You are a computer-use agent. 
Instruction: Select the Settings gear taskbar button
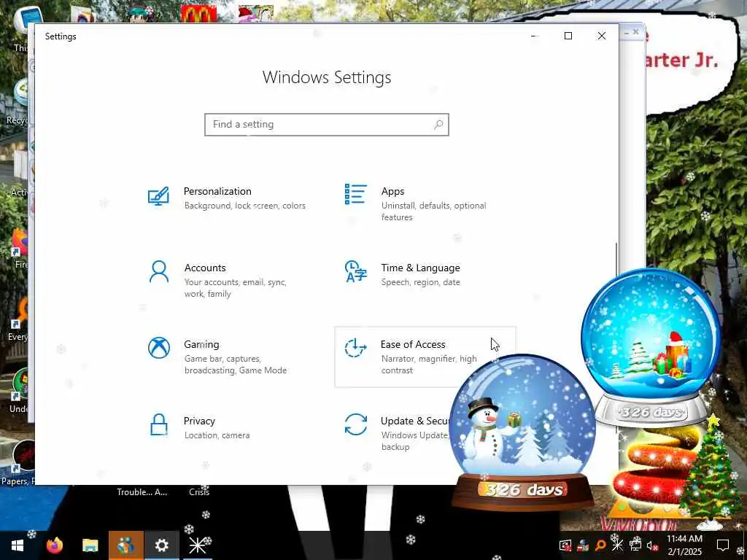(x=161, y=545)
